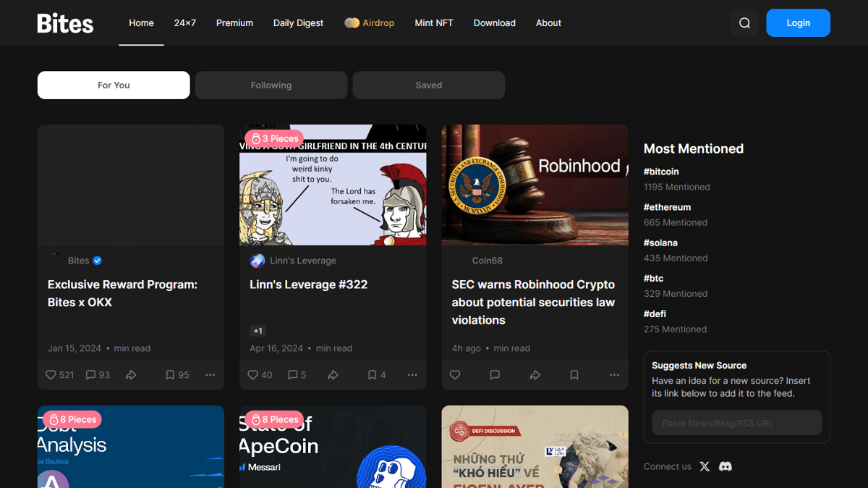868x488 pixels.
Task: Select the For You tab
Action: 114,85
